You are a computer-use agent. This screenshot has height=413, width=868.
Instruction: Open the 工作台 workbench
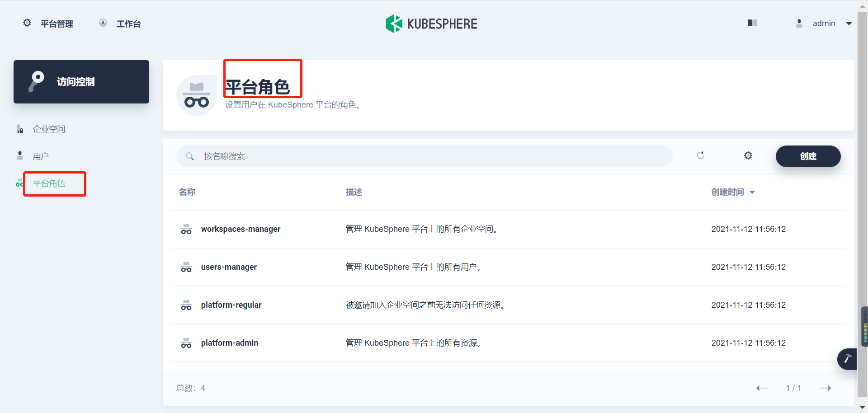pos(128,24)
